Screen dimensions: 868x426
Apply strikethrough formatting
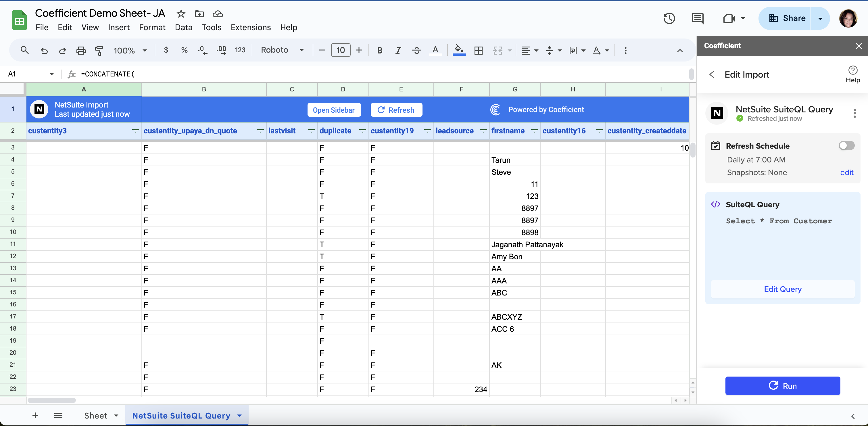point(416,50)
